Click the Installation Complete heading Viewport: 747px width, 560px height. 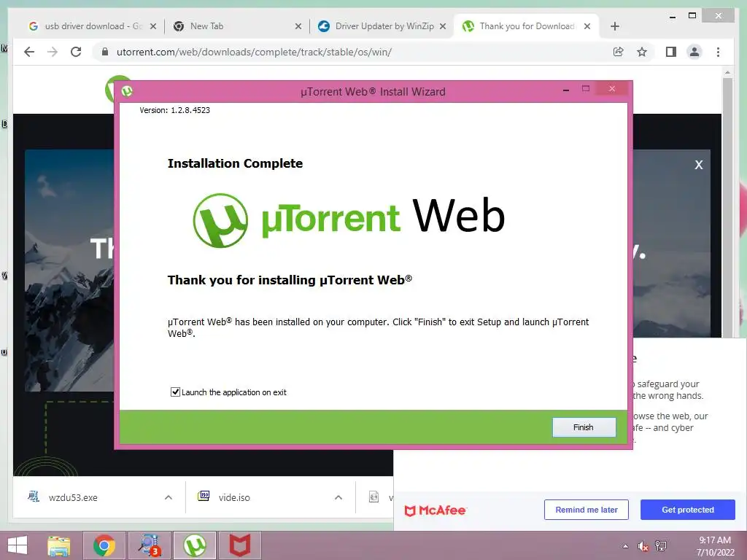tap(235, 163)
